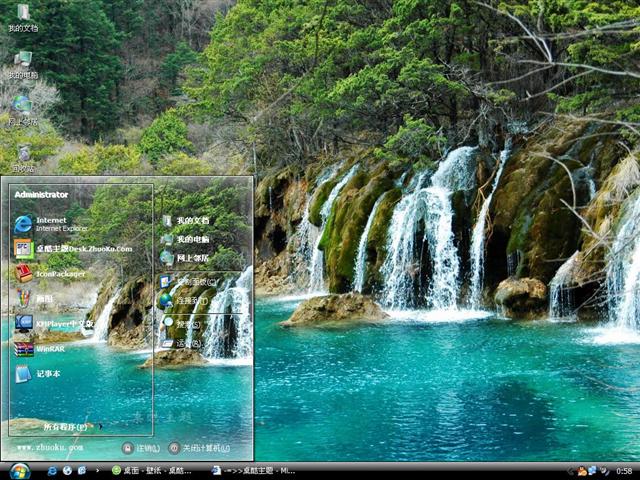This screenshot has width=640, height=480.
Task: Expand hidden system tray icons arrow
Action: [571, 471]
